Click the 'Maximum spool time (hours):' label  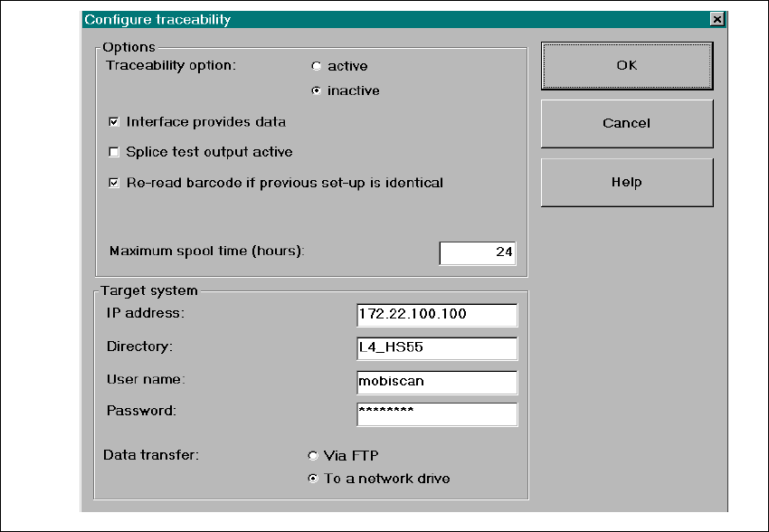click(x=207, y=251)
